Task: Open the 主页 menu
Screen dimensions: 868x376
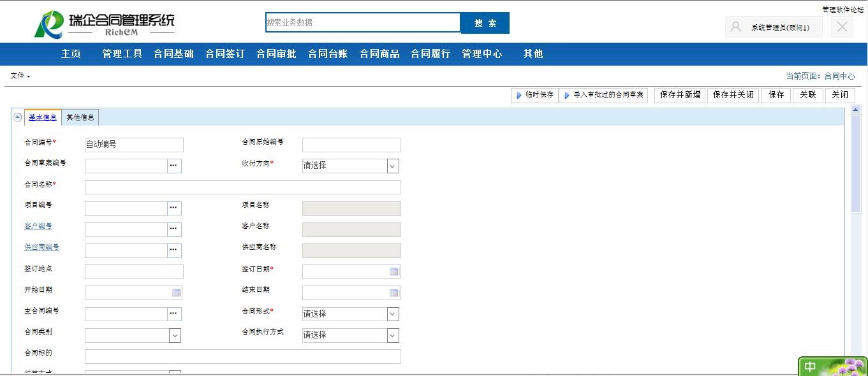Action: coord(71,54)
